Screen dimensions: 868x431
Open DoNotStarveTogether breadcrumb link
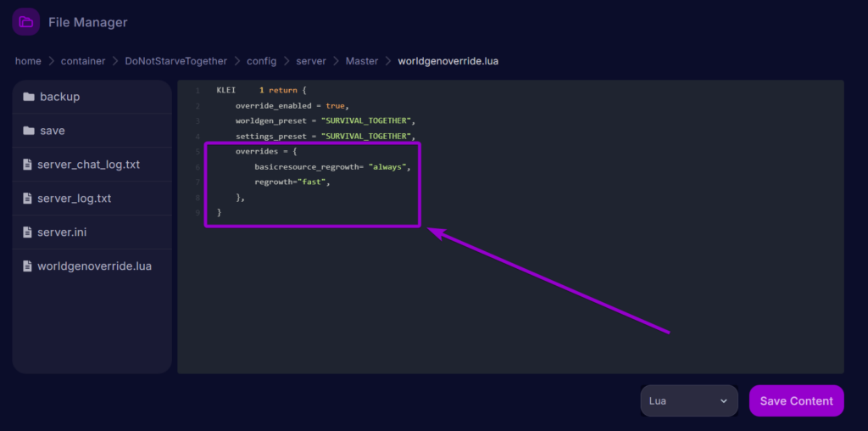175,61
